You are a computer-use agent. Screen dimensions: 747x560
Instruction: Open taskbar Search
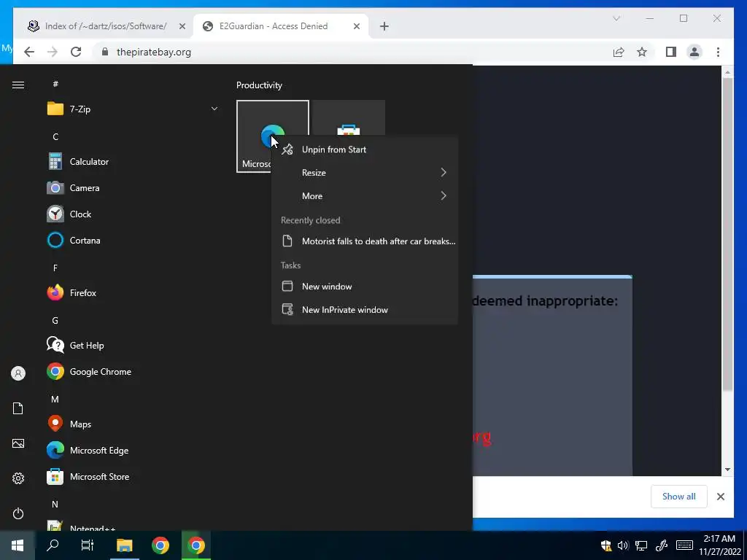coord(53,545)
